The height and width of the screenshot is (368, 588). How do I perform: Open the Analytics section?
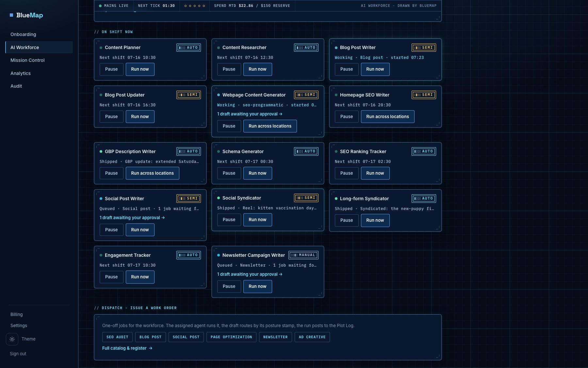(x=39, y=73)
